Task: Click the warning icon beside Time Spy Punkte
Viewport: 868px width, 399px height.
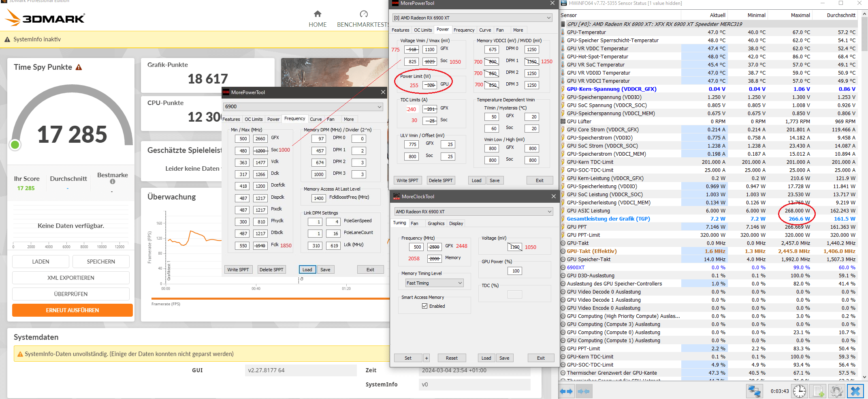Action: 79,67
